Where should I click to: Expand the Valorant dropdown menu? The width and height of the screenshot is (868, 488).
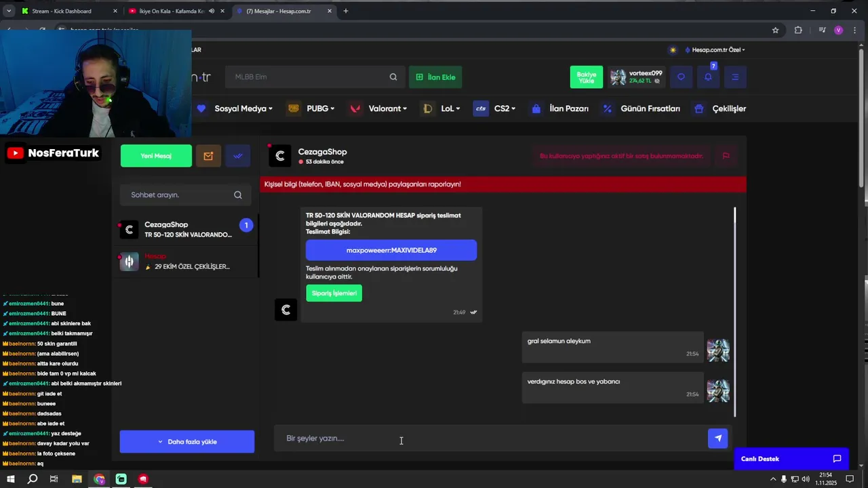(388, 108)
